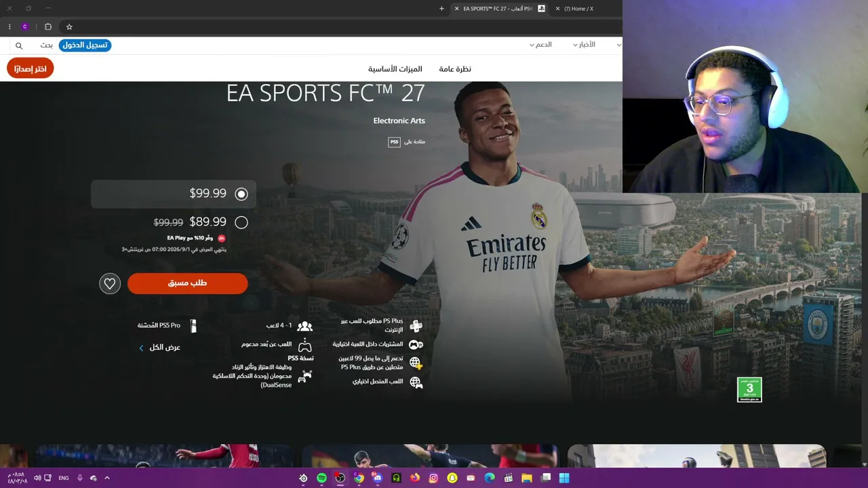Image resolution: width=868 pixels, height=488 pixels.
Task: Open a new browser tab
Action: (x=441, y=9)
